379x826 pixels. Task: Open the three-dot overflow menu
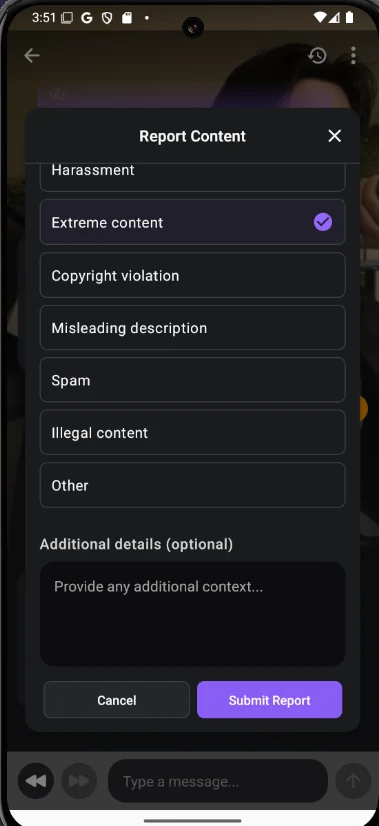(x=353, y=55)
